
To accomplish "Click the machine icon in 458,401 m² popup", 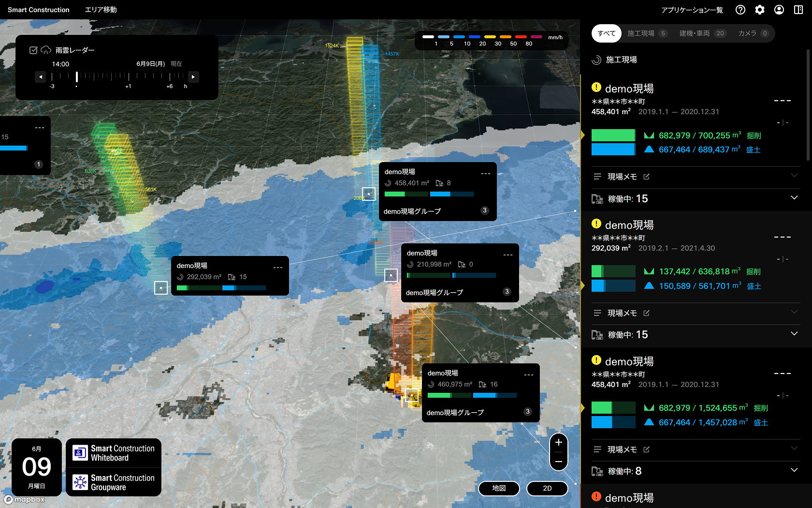I will click(x=439, y=183).
